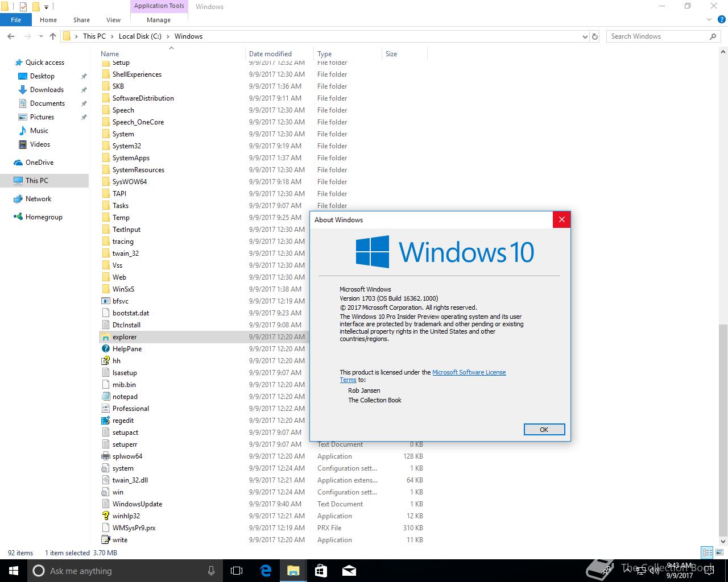The width and height of the screenshot is (728, 582).
Task: Select the SysWOW64 folder
Action: click(129, 182)
